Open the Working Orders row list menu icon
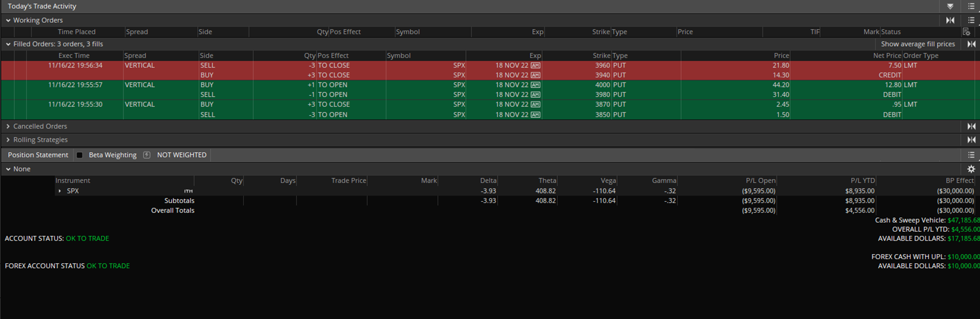The width and height of the screenshot is (980, 319). [x=971, y=20]
